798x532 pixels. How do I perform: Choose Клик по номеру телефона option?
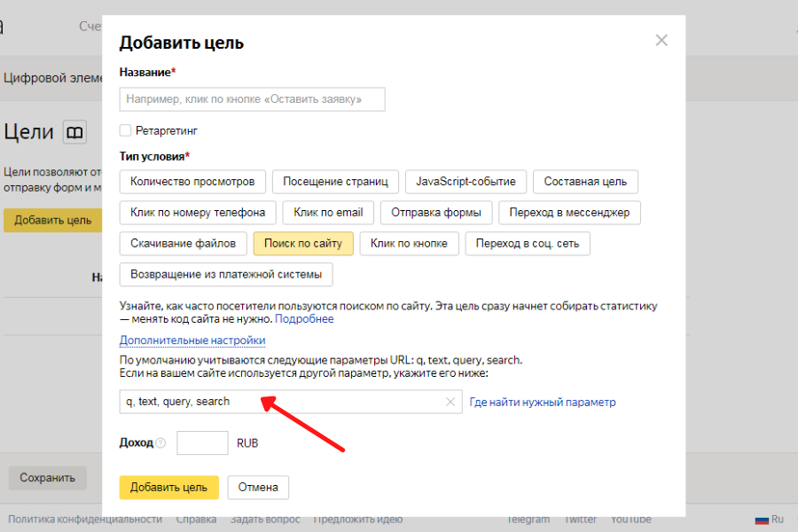click(x=198, y=213)
